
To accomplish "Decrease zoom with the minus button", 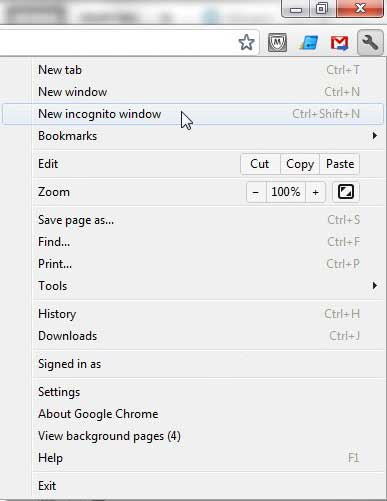I will point(256,192).
